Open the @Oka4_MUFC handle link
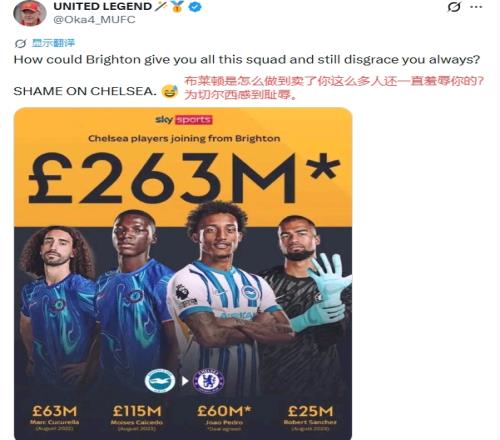The height and width of the screenshot is (440, 500). (x=94, y=20)
